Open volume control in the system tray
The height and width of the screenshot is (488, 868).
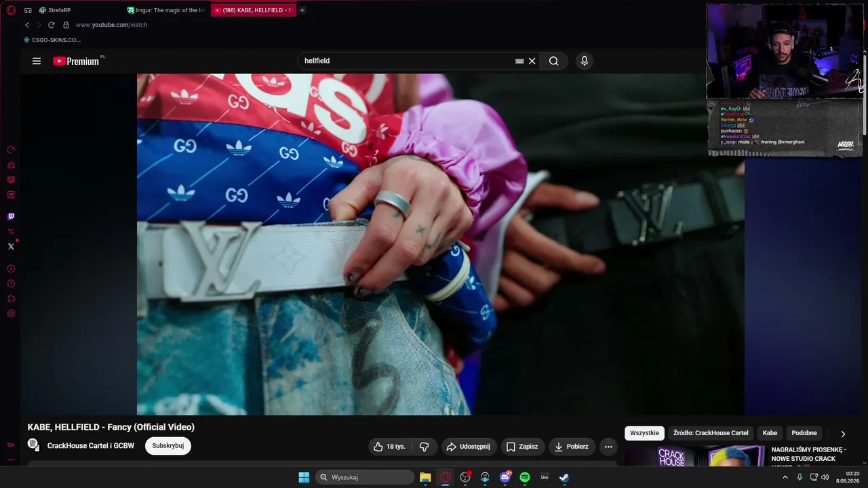pos(825,477)
